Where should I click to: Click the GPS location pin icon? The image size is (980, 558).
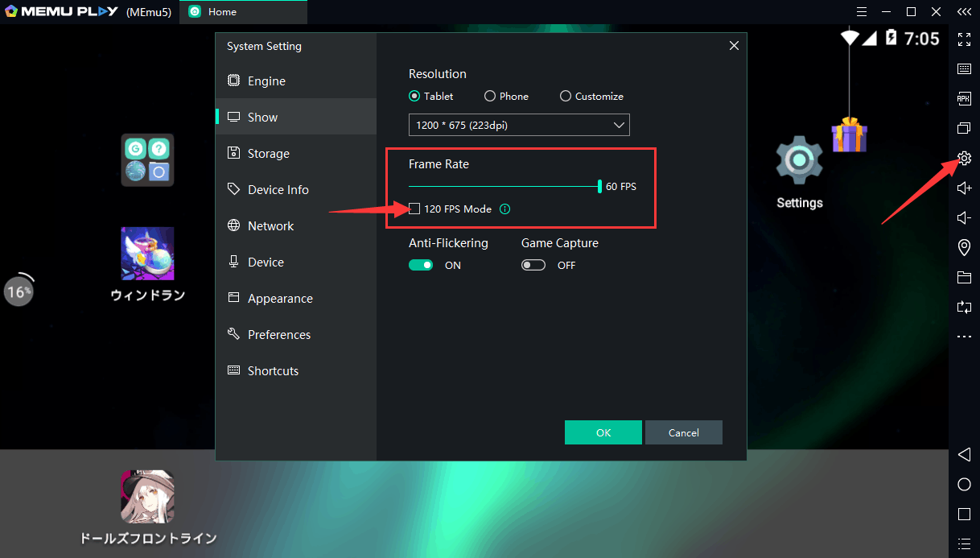point(964,247)
